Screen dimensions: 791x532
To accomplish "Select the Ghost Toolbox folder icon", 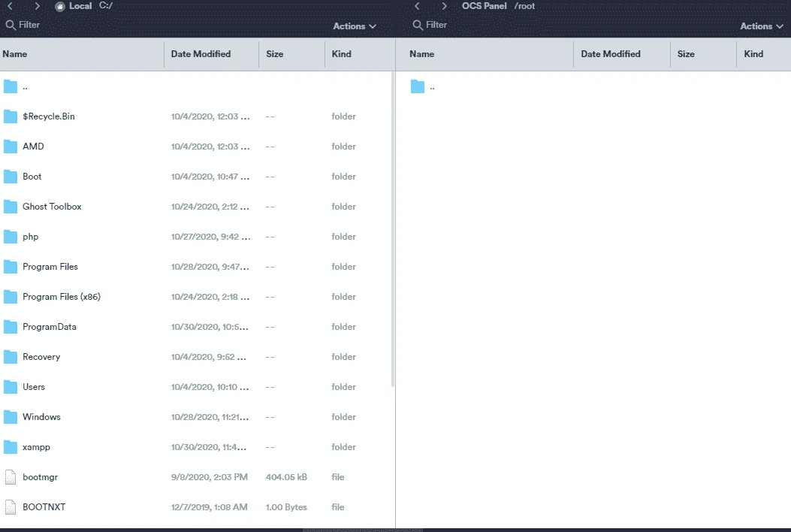I will pyautogui.click(x=11, y=207).
